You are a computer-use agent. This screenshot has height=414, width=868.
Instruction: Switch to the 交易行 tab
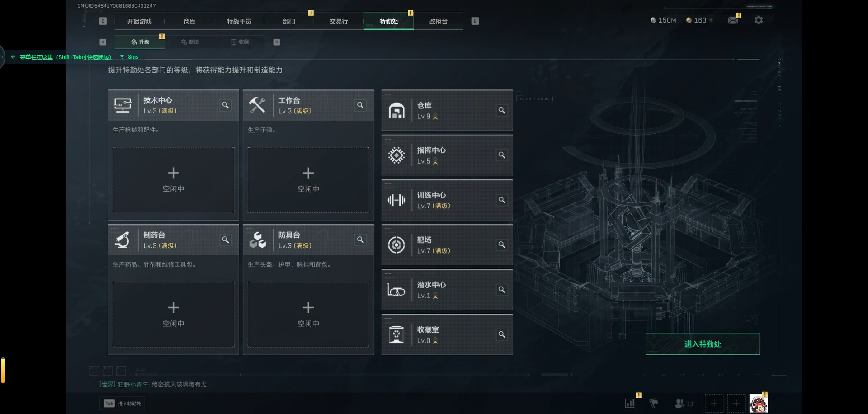339,21
